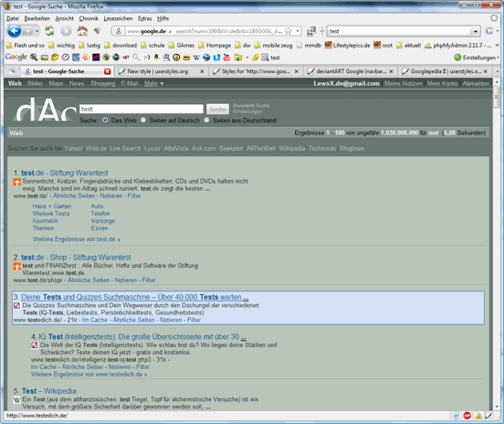Select 'Seiten aus Deutschland' radio button
Viewport: 504px width, 424px height.
click(x=206, y=120)
